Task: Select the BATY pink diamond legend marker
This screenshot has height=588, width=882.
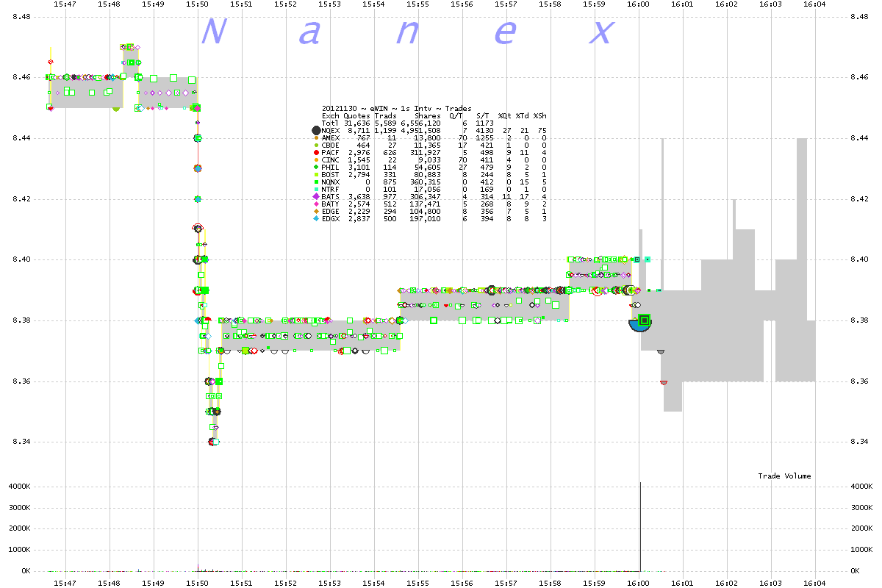Action: click(x=315, y=204)
